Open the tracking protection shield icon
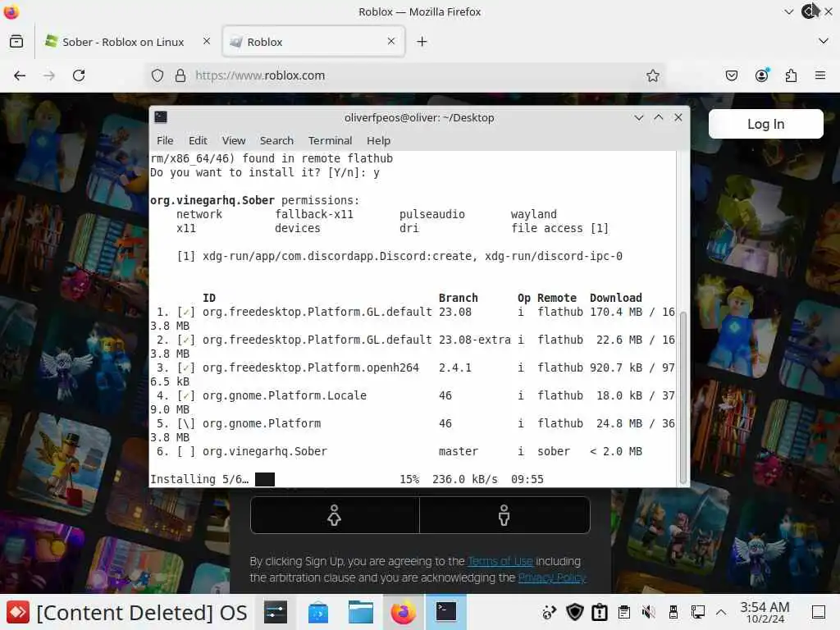The image size is (840, 630). pos(157,75)
